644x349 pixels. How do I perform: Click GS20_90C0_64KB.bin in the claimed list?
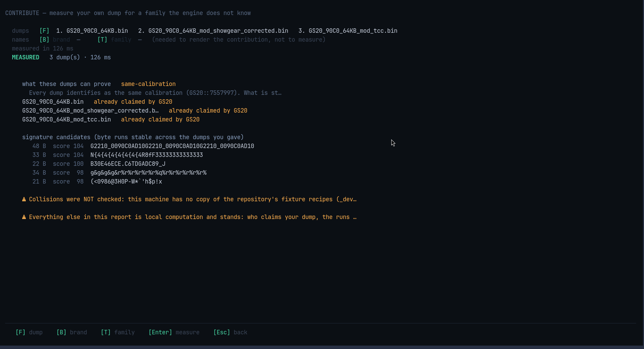53,102
